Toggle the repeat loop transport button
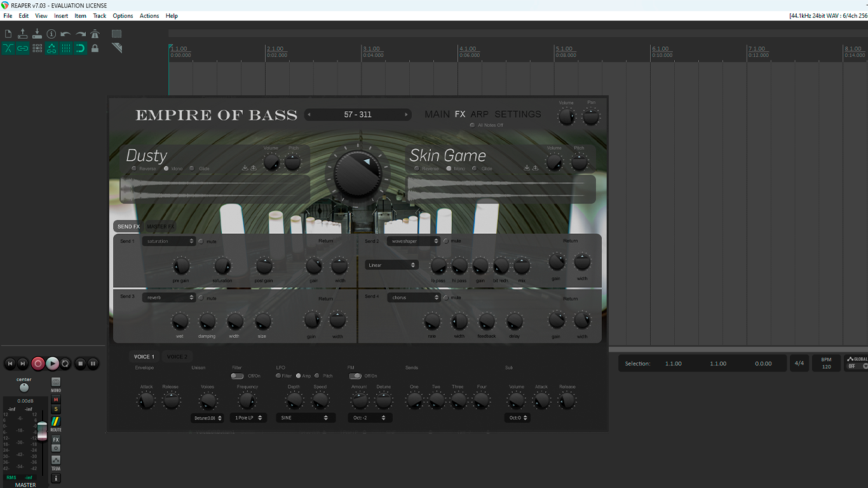 (x=65, y=363)
